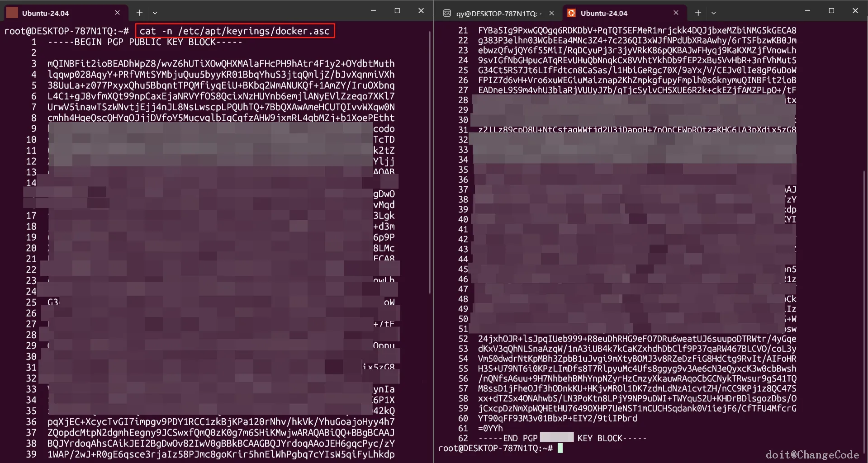Click the line starting with 'FPIZ7d6vH+Vro6xuWEG'
Screen dimensions: 868x463
(x=637, y=80)
